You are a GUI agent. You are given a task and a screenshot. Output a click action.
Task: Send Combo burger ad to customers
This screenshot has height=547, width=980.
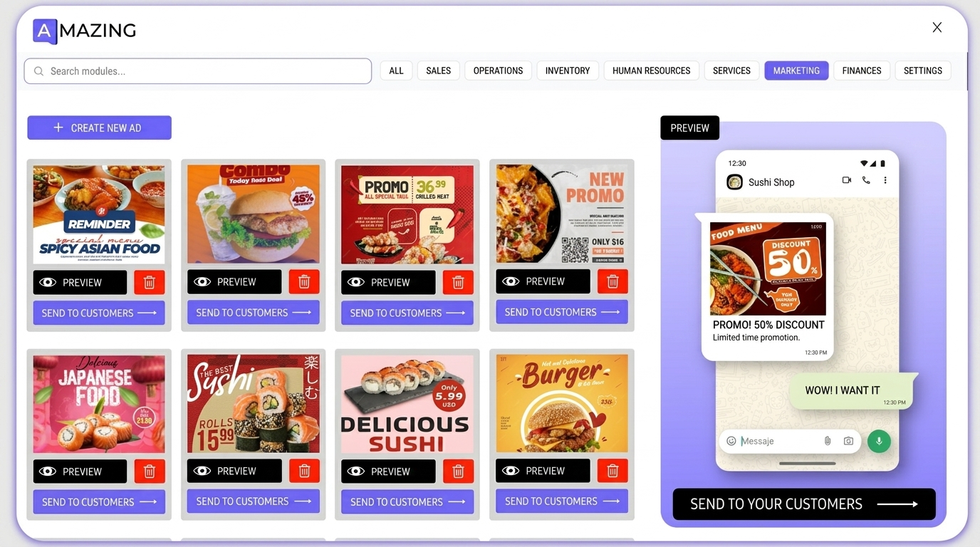[x=254, y=313]
